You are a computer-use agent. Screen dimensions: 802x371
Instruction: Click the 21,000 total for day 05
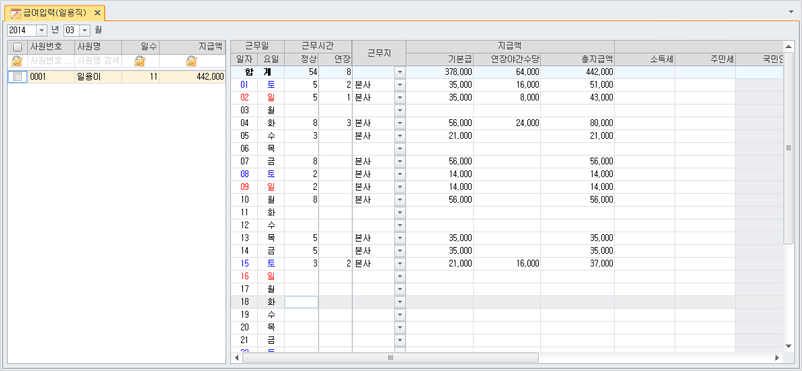(x=601, y=136)
